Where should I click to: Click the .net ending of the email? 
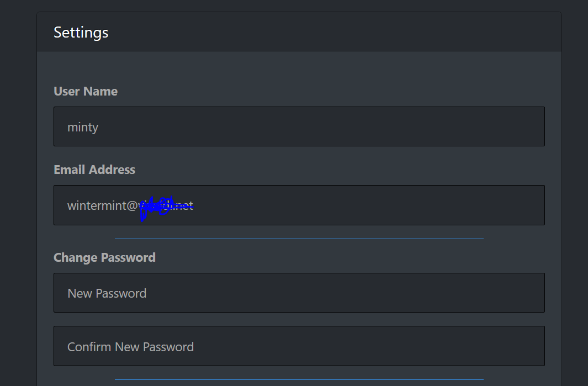click(184, 205)
